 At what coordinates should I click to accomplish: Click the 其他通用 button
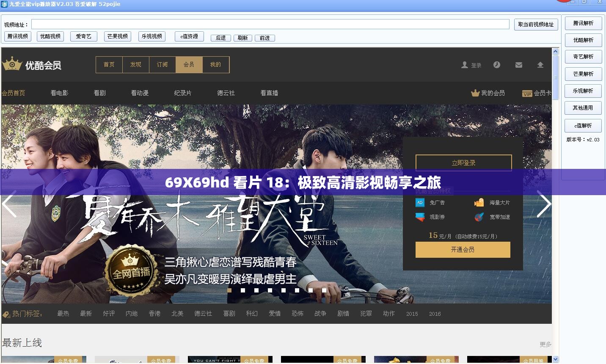coord(583,108)
